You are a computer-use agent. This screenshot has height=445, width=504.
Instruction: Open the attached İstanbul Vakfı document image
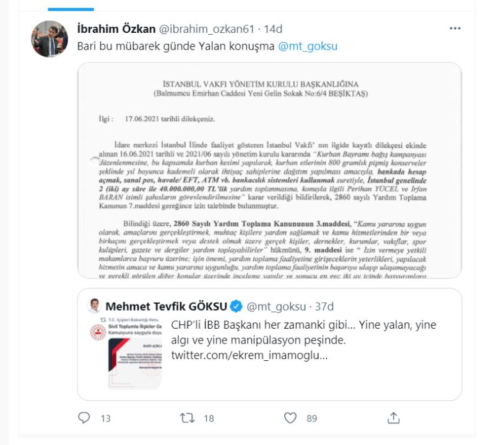pyautogui.click(x=269, y=170)
